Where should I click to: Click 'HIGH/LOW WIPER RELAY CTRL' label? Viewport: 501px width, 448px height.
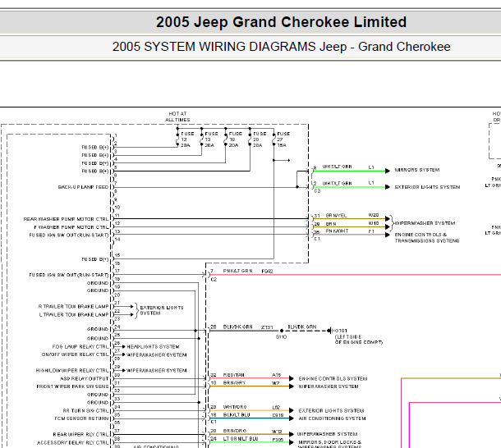(x=72, y=370)
